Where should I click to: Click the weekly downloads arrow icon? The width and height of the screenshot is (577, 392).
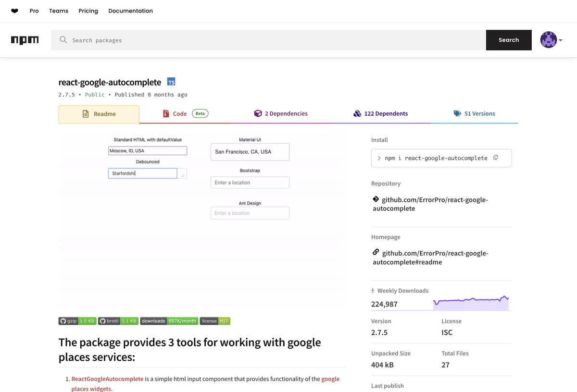[x=373, y=291]
